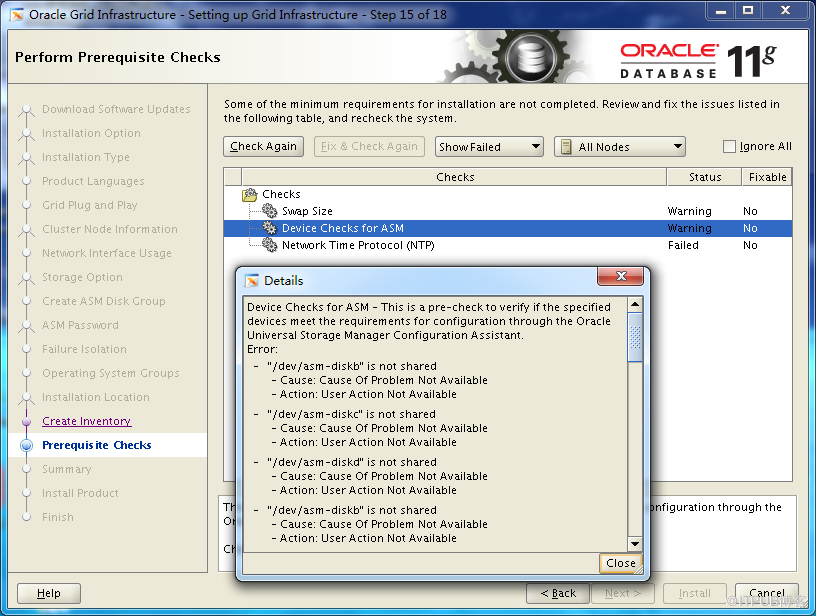Click the Failed status of the NTP check
Viewport: 816px width, 616px height.
(683, 245)
